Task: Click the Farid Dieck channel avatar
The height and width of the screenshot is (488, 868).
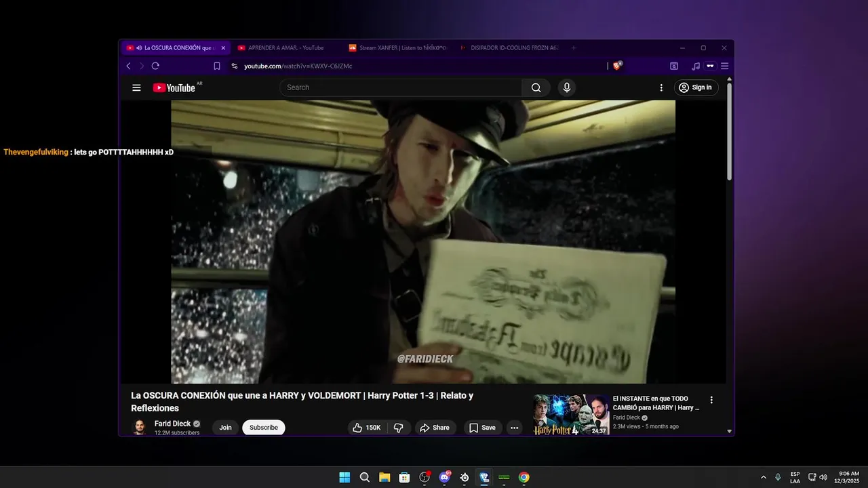Action: (139, 427)
